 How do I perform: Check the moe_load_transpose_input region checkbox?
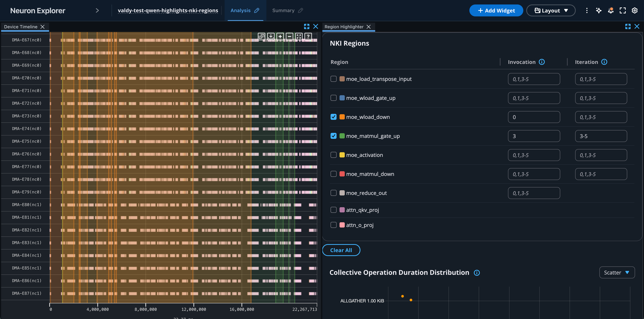tap(334, 79)
